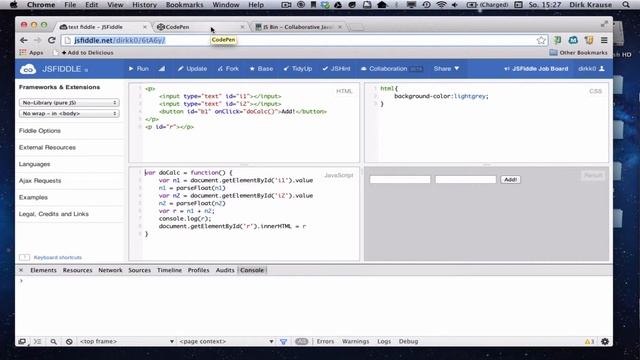The width and height of the screenshot is (640, 360).
Task: Open Spotlight search in the menu bar
Action: pyautogui.click(x=626, y=5)
